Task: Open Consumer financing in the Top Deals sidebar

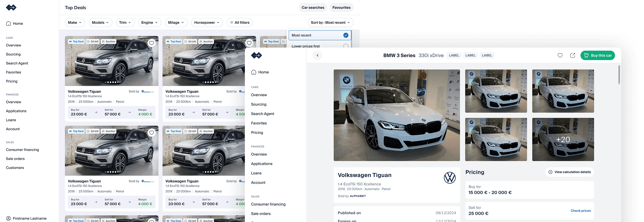Action: pyautogui.click(x=22, y=150)
